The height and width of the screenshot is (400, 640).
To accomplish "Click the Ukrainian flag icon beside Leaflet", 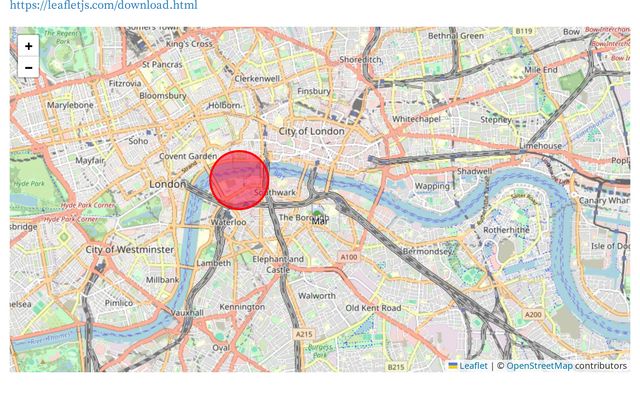I will click(x=453, y=365).
